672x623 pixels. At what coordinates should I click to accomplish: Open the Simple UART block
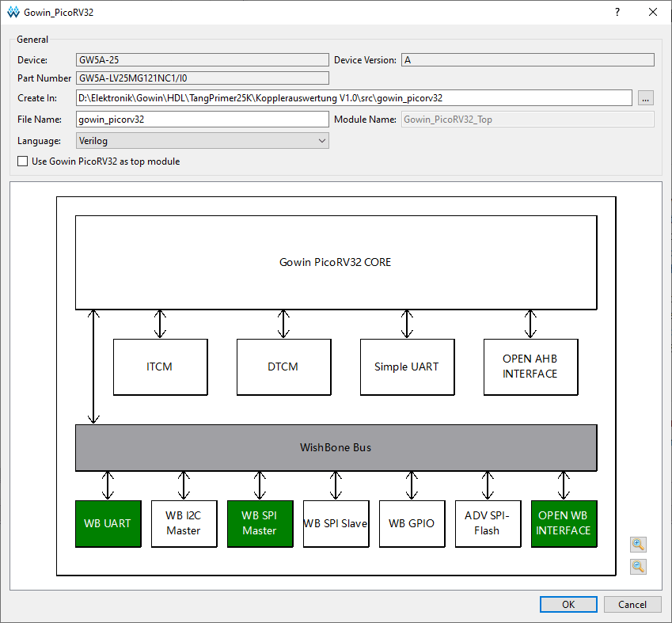point(407,367)
